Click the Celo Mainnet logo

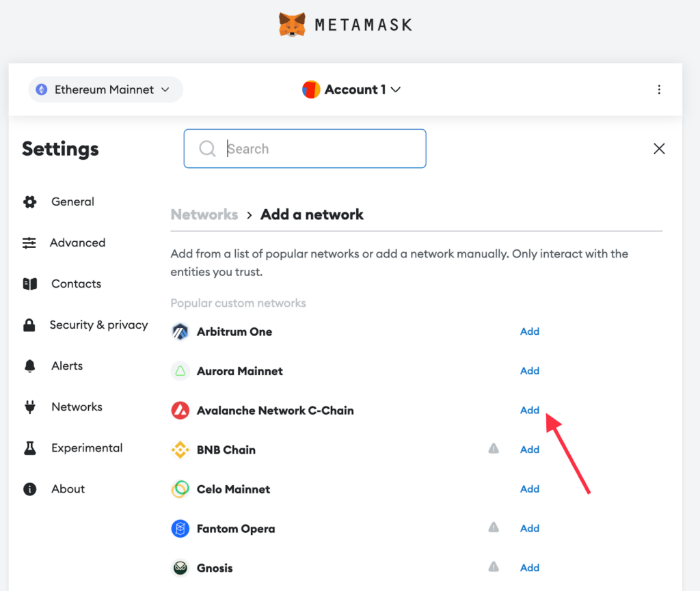(x=180, y=489)
